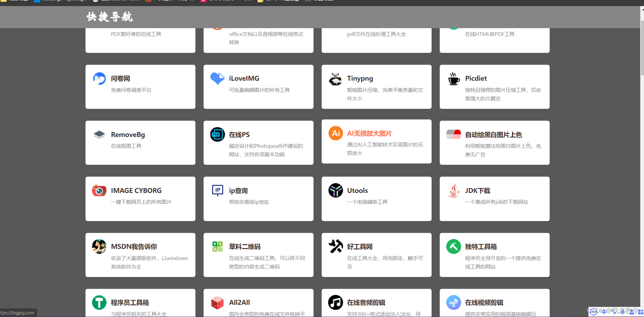Open the highlighted AI无损放大图片 title
This screenshot has width=644, height=317.
(x=369, y=133)
